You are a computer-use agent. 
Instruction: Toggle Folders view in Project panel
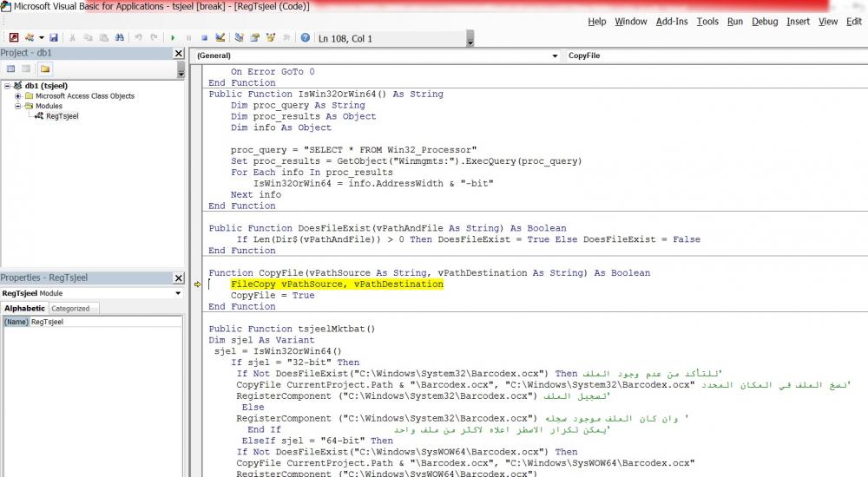pos(44,69)
